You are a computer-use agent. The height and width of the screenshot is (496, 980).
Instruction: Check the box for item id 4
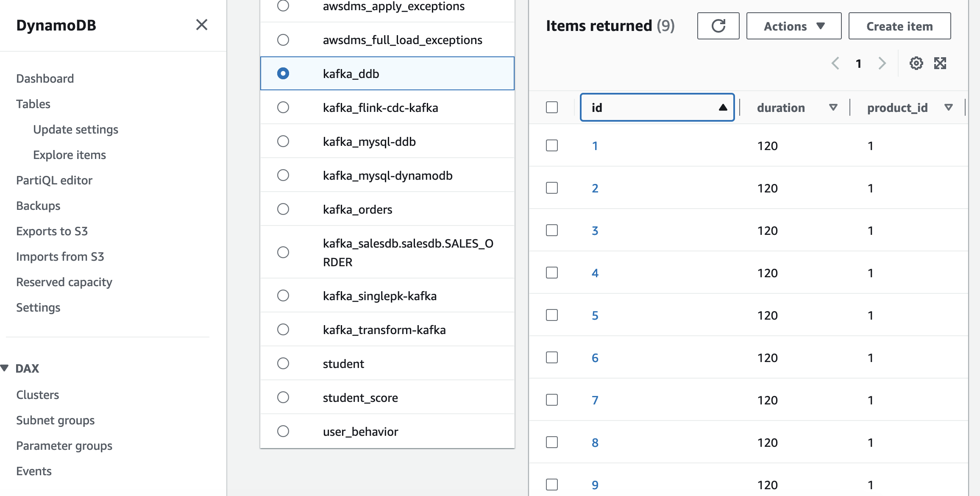pyautogui.click(x=552, y=273)
